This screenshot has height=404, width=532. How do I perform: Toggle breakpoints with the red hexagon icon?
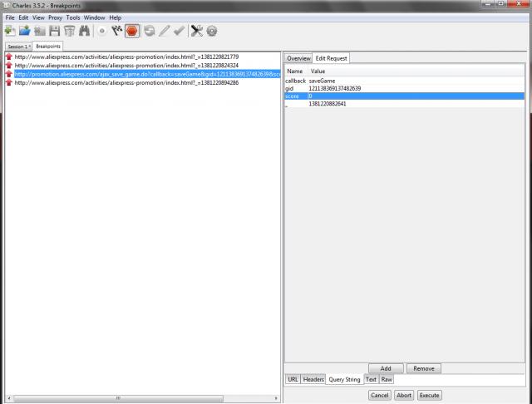(132, 31)
